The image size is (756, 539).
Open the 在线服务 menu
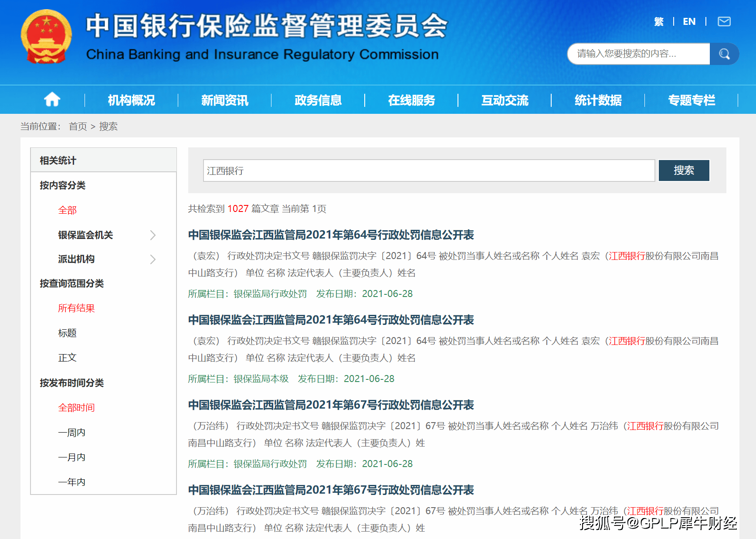pos(411,100)
